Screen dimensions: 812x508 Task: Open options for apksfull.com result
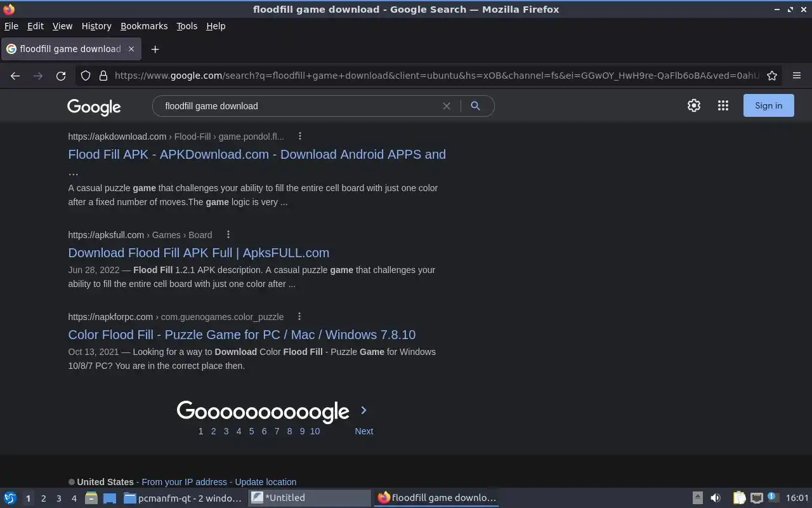(x=228, y=235)
